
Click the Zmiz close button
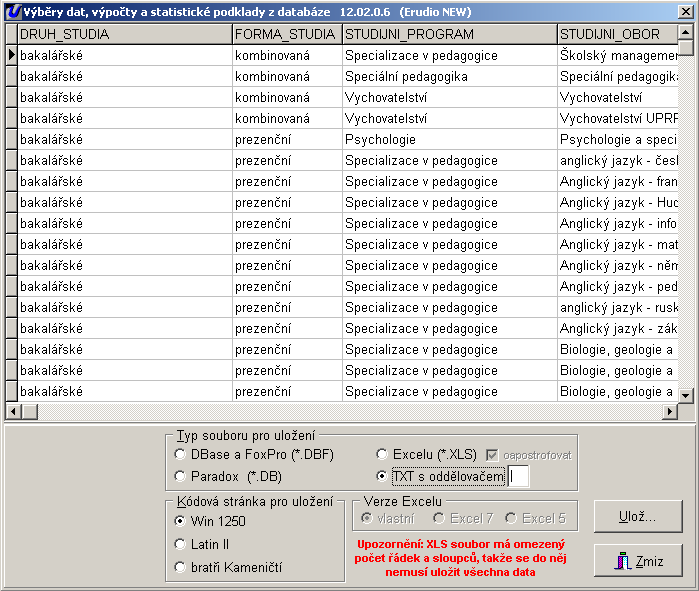point(638,561)
